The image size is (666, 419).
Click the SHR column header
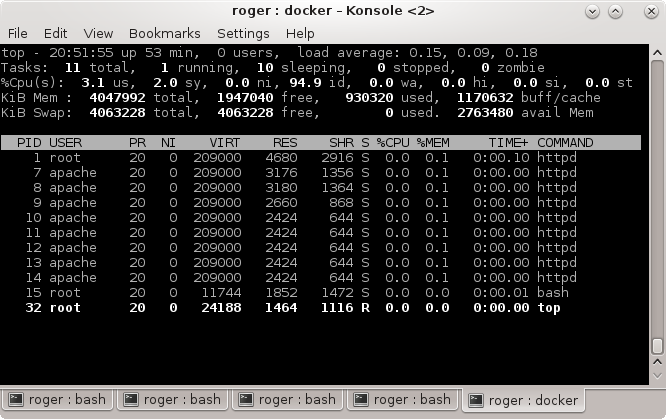pyautogui.click(x=341, y=143)
